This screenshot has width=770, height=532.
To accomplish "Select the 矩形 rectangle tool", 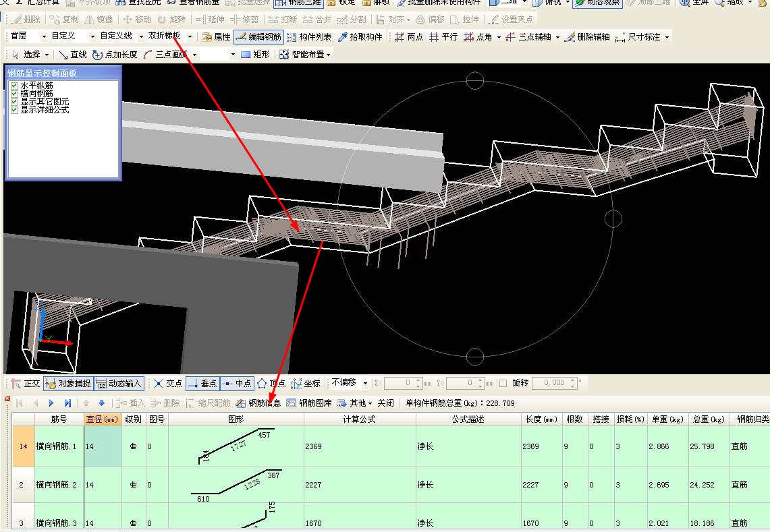I will click(255, 55).
